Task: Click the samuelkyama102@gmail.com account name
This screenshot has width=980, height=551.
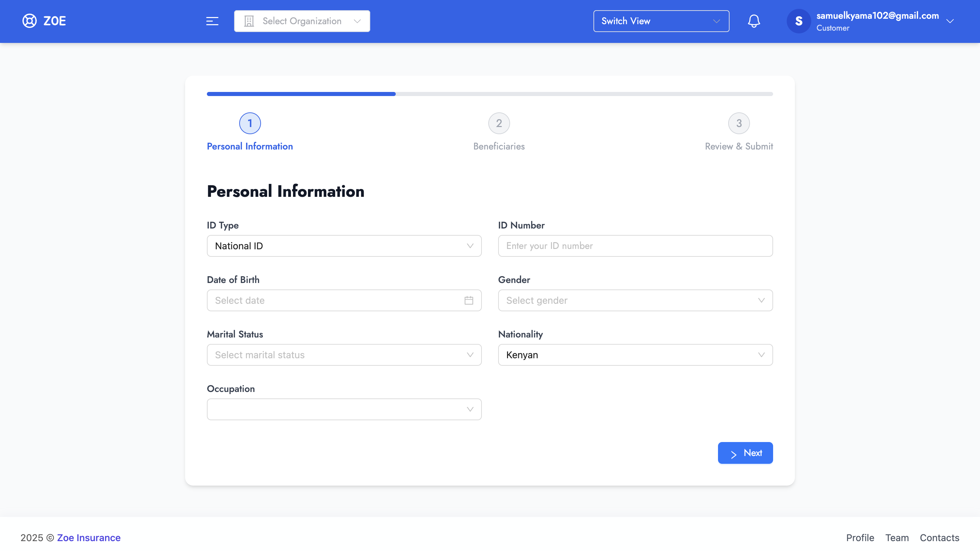Action: click(x=877, y=16)
